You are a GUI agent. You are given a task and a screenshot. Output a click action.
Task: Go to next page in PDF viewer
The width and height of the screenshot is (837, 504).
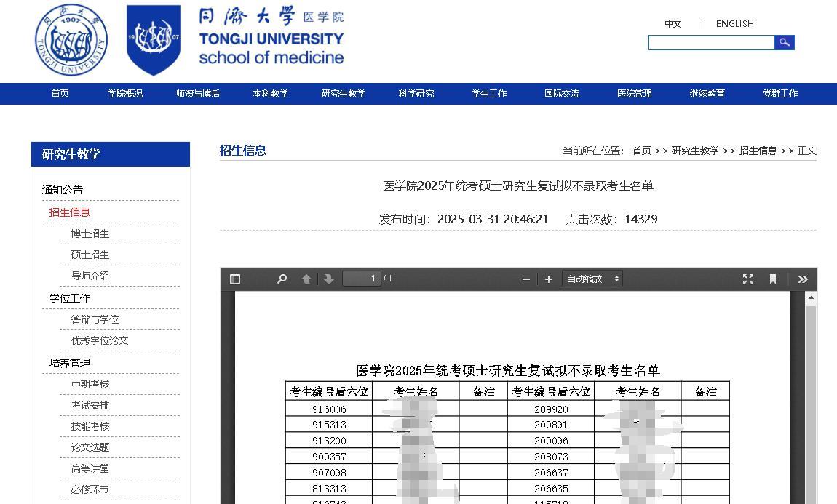tap(329, 279)
